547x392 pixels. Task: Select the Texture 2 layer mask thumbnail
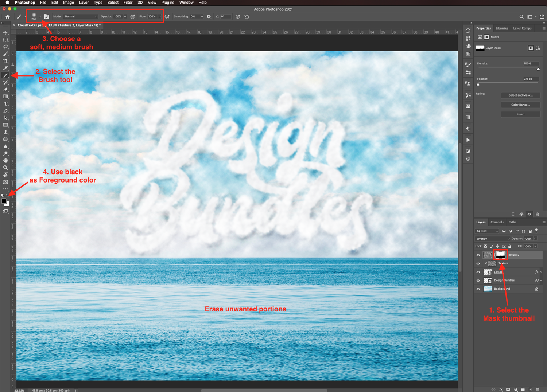(500, 255)
